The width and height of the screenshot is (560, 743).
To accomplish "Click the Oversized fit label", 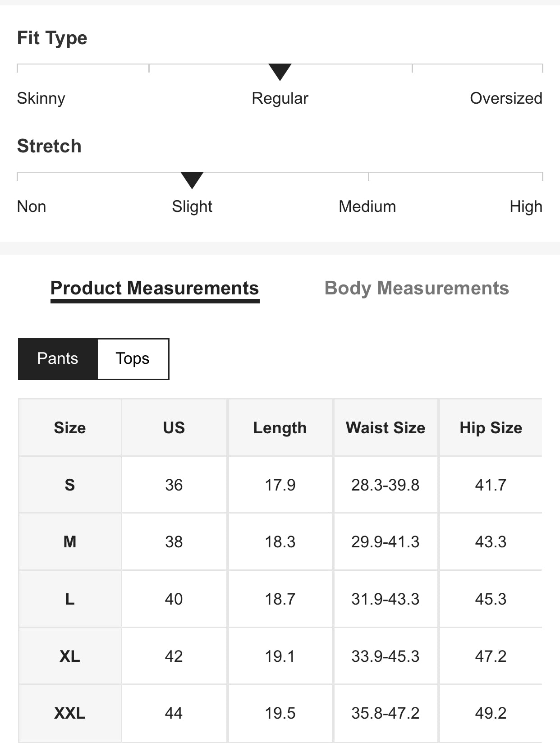I will tap(506, 98).
